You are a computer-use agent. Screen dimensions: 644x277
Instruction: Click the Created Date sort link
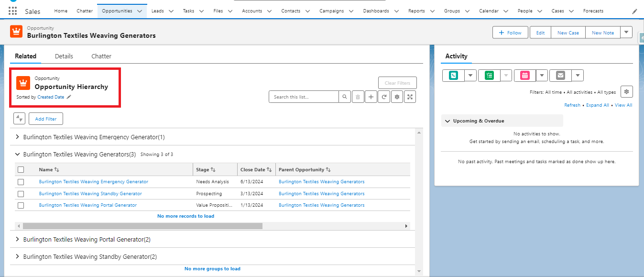coord(51,97)
